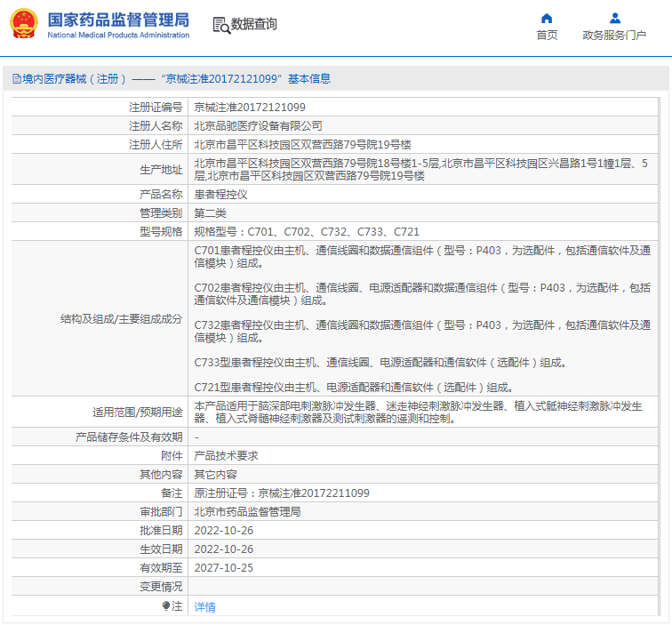Click the 生产地址 row label
Screen dimensions: 672x625
tap(161, 170)
